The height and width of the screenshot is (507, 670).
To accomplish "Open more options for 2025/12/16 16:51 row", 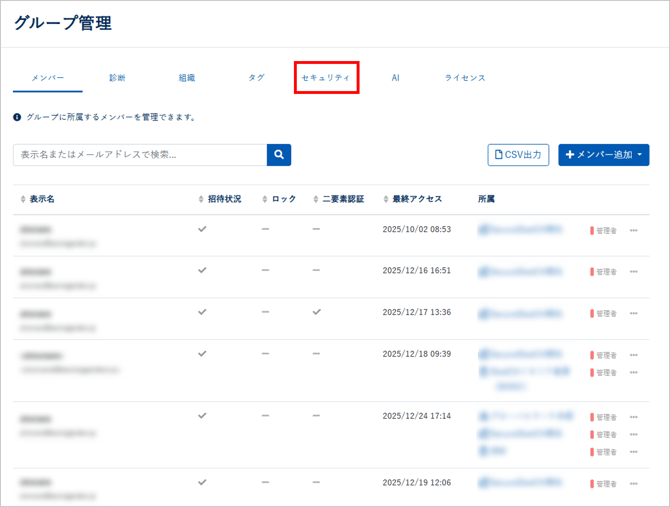I will coord(634,272).
